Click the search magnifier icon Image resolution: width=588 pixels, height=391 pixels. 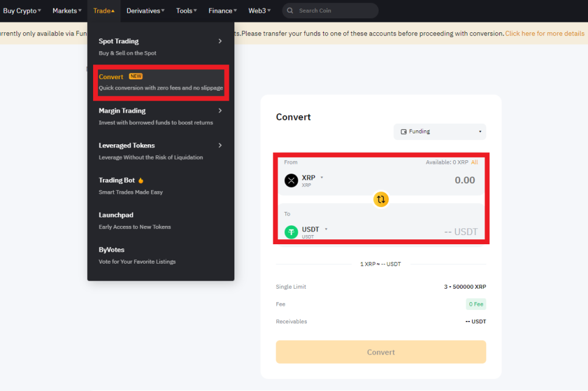pyautogui.click(x=290, y=10)
